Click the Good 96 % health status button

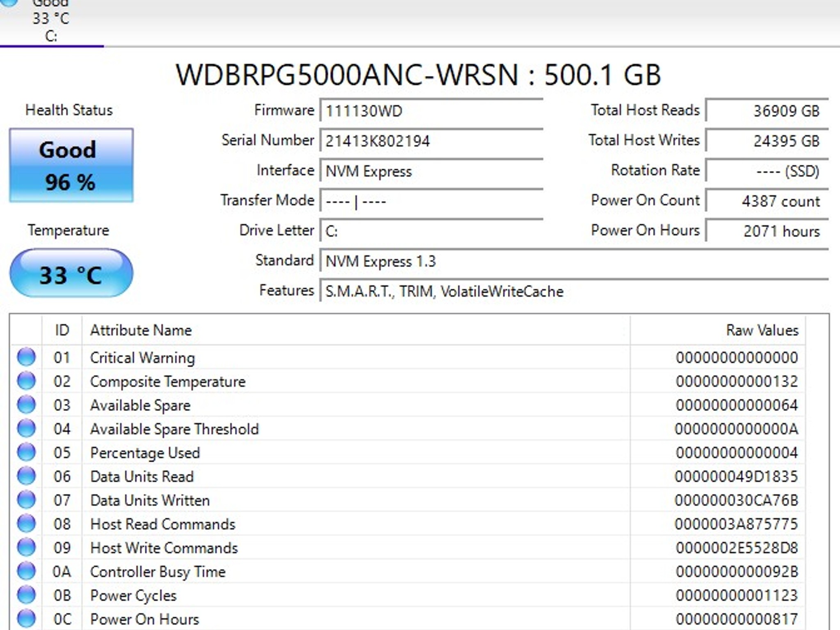[x=71, y=165]
